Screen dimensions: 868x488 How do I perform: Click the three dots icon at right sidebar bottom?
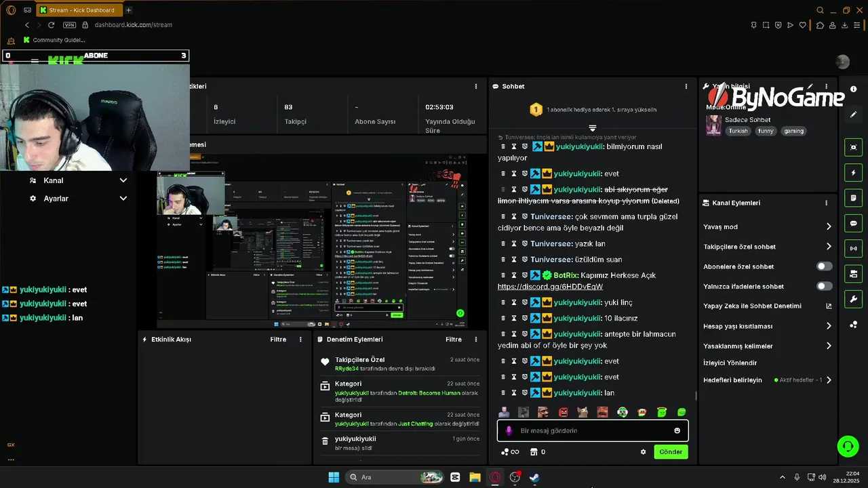click(853, 325)
